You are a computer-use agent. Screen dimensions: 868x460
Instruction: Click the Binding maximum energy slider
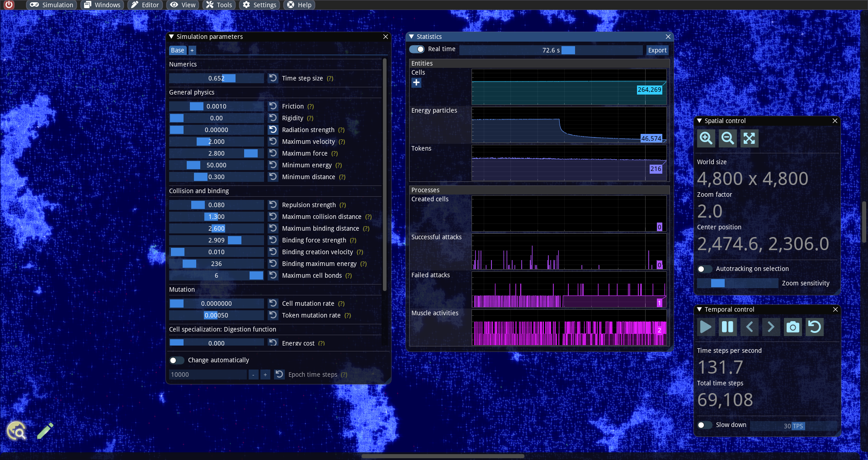coord(217,264)
